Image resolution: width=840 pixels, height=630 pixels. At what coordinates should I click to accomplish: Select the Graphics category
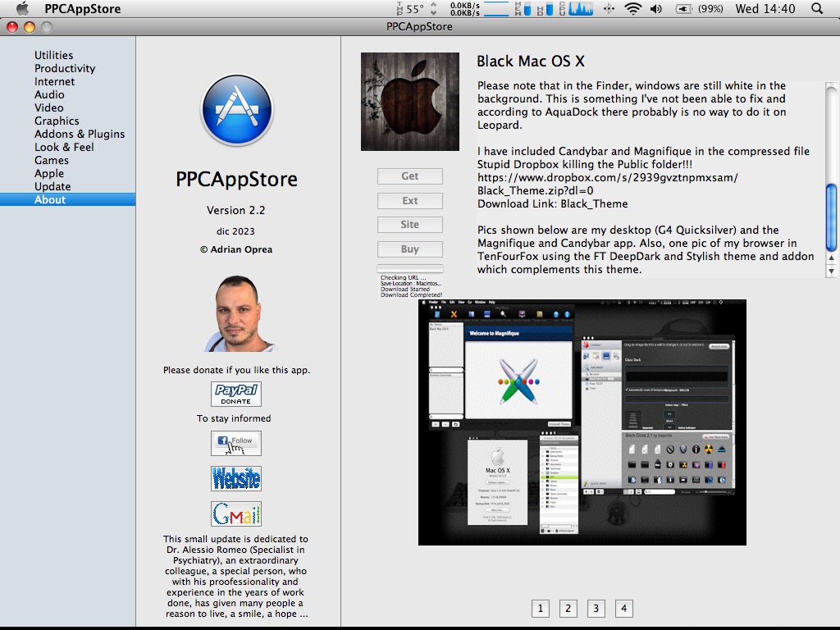click(57, 121)
